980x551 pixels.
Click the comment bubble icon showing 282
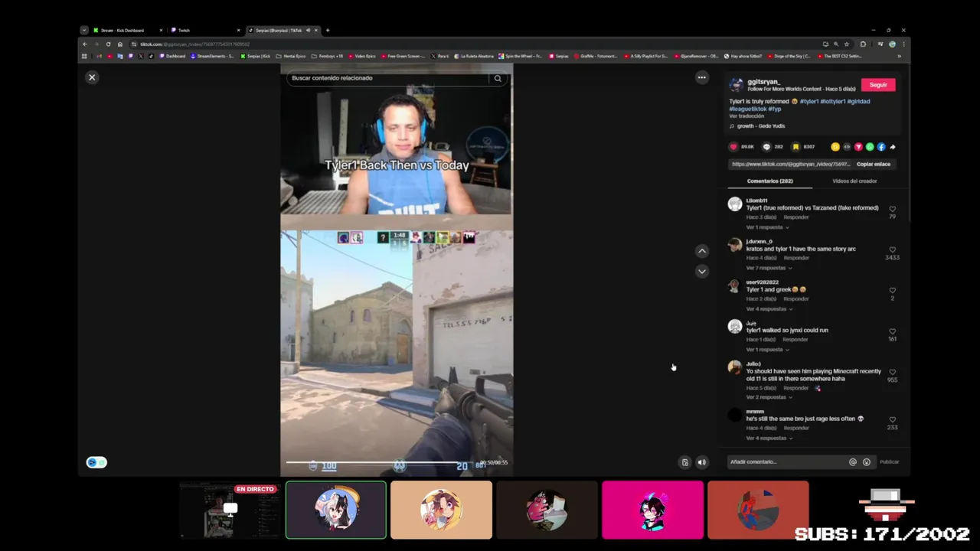point(766,147)
